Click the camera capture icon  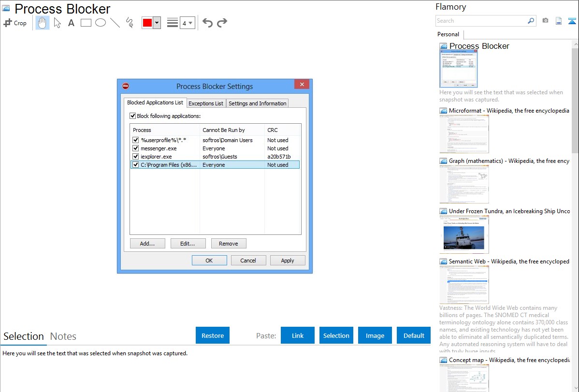click(545, 21)
